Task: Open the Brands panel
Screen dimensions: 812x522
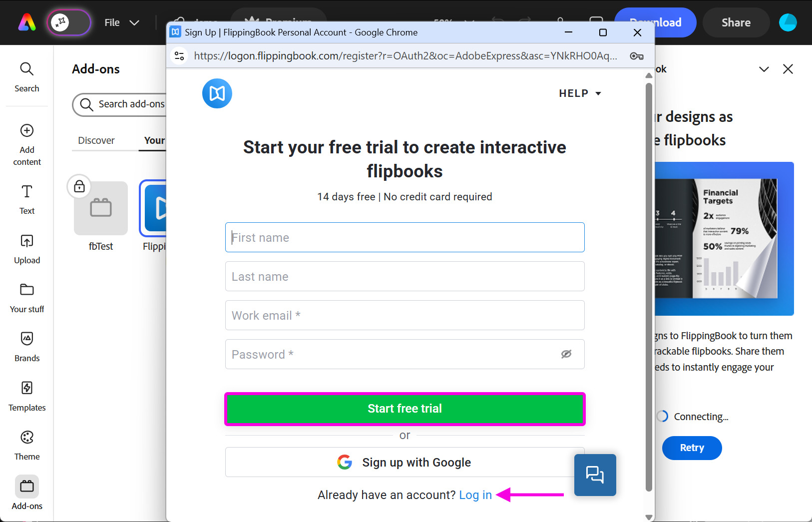Action: [26, 347]
